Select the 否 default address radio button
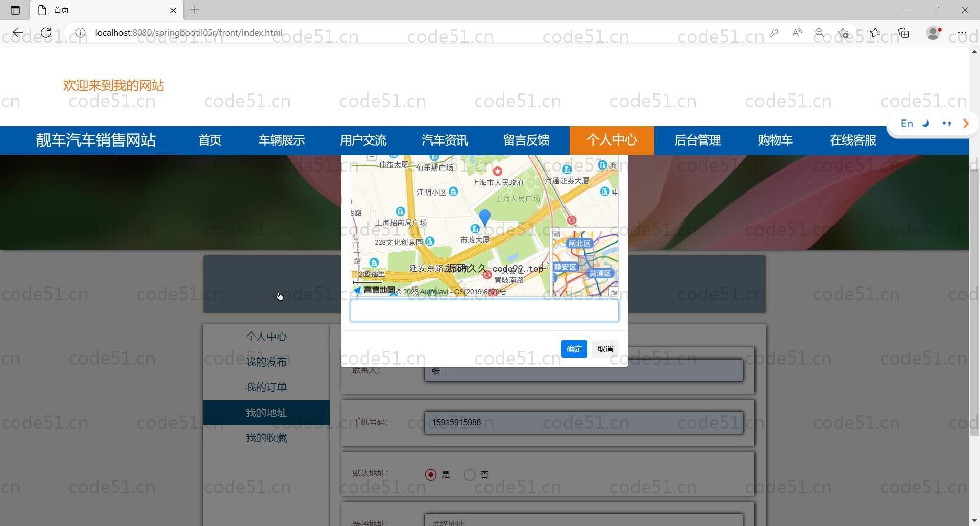The width and height of the screenshot is (980, 526). 470,474
